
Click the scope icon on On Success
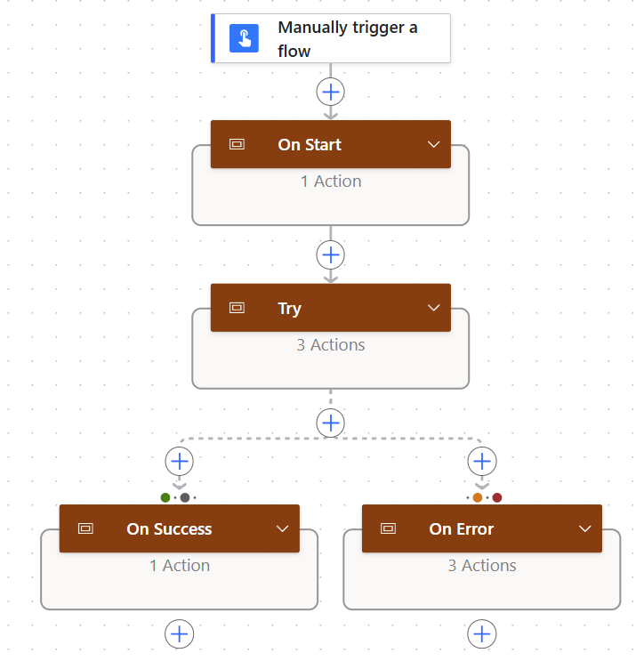[x=85, y=528]
